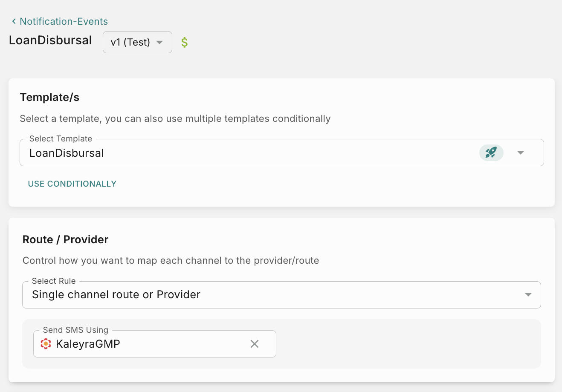
Task: Click the KaleyraGMP provider logo icon
Action: coord(46,344)
